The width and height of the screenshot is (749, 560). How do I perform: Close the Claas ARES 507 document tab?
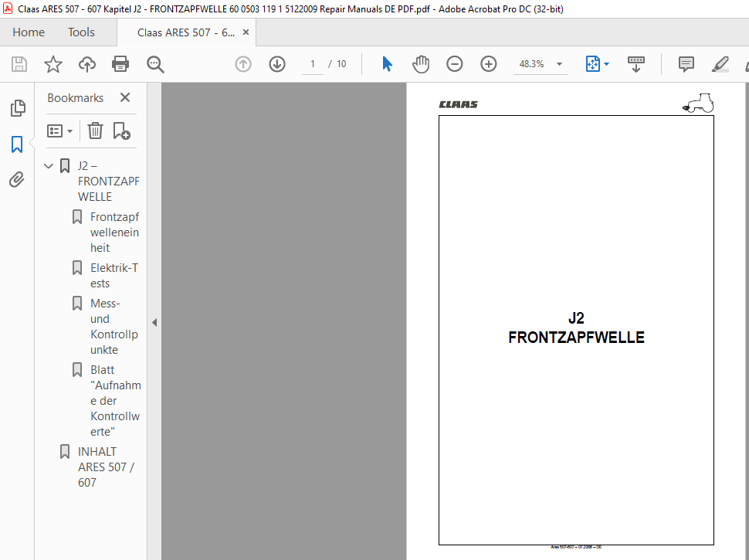246,32
